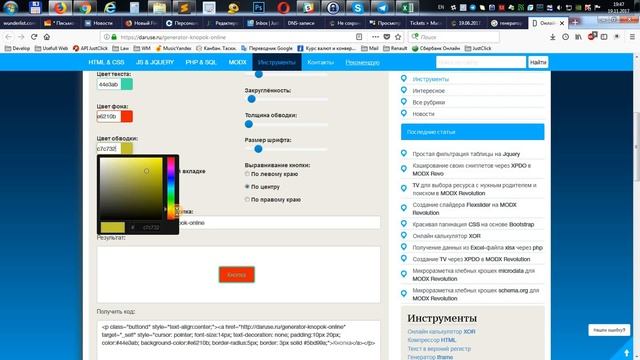Open the Opera browser taskbar icon

(x=283, y=7)
